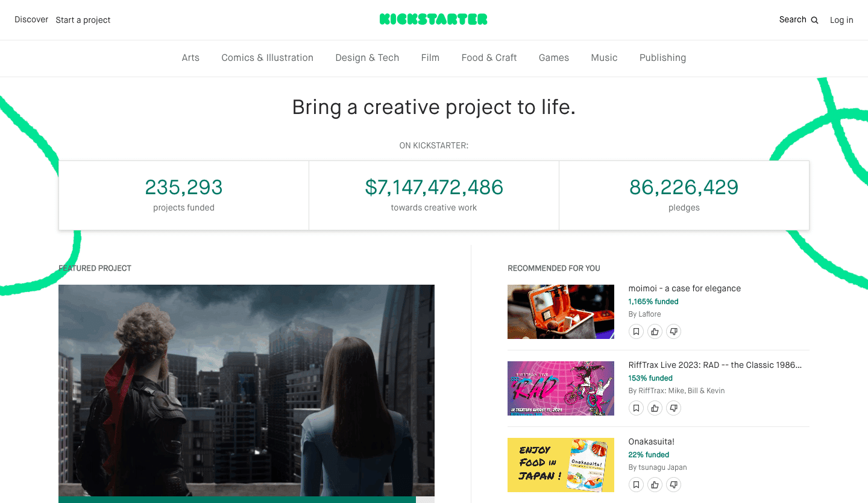Like the RiffTrax Live 2023 project
The width and height of the screenshot is (868, 503).
(x=655, y=408)
